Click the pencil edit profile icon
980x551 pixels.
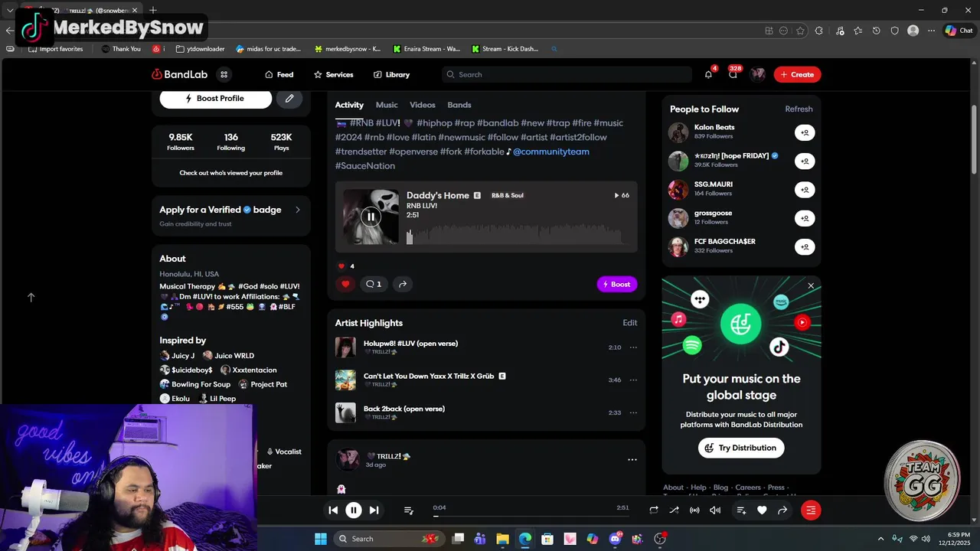(x=289, y=99)
